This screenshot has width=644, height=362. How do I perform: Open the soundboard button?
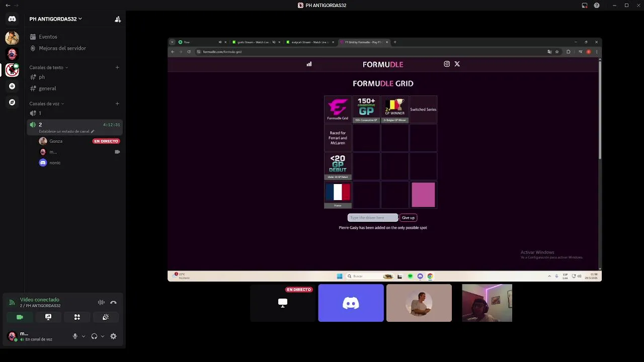point(106,317)
